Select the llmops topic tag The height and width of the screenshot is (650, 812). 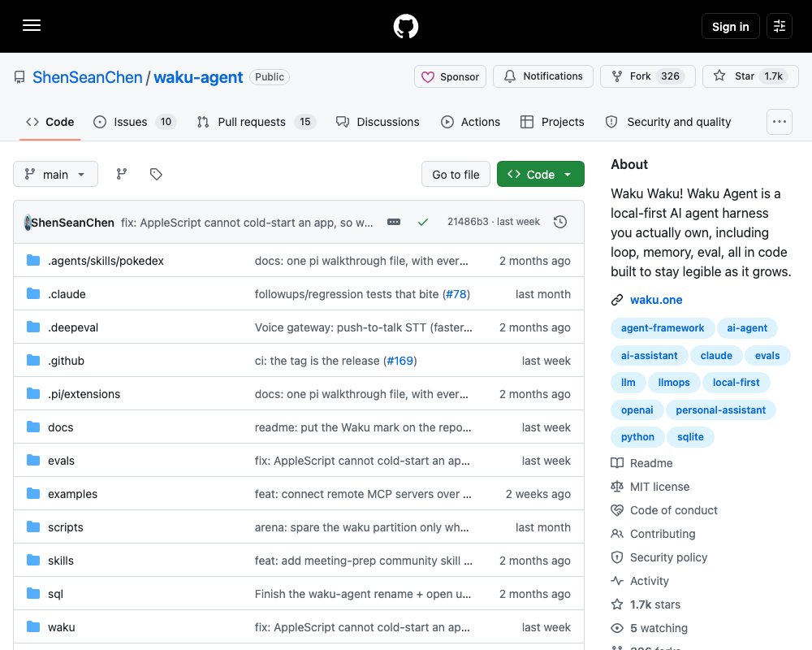[x=674, y=383]
